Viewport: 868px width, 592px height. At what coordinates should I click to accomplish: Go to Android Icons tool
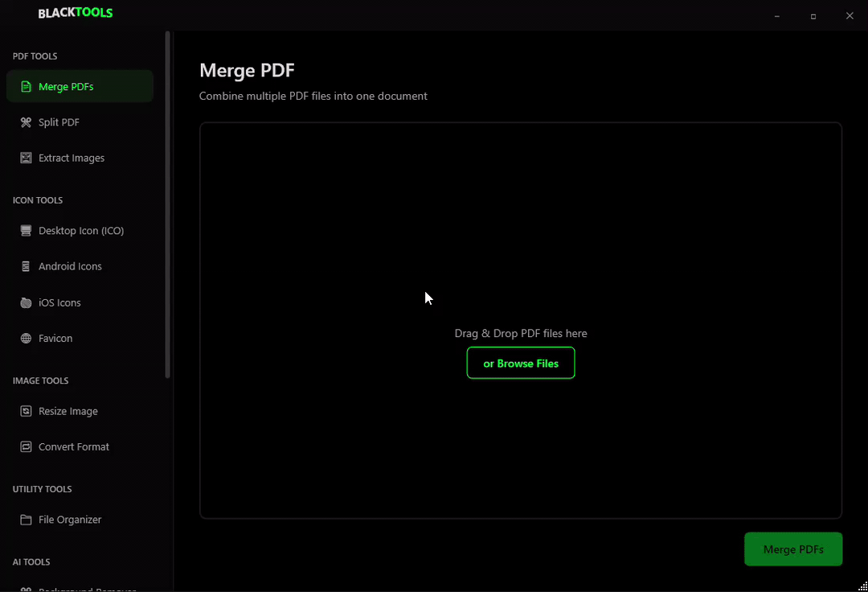point(80,266)
